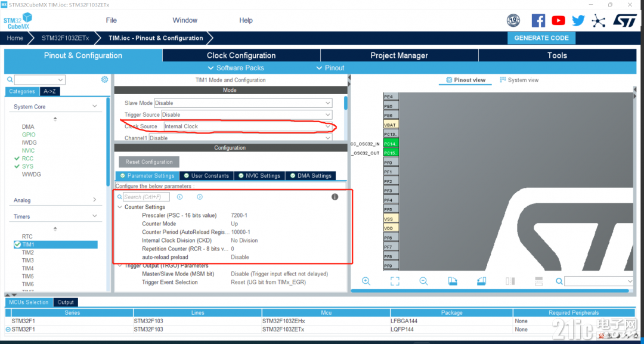Open the STM32CubeMX logo link
The height and width of the screenshot is (344, 644).
tap(18, 21)
